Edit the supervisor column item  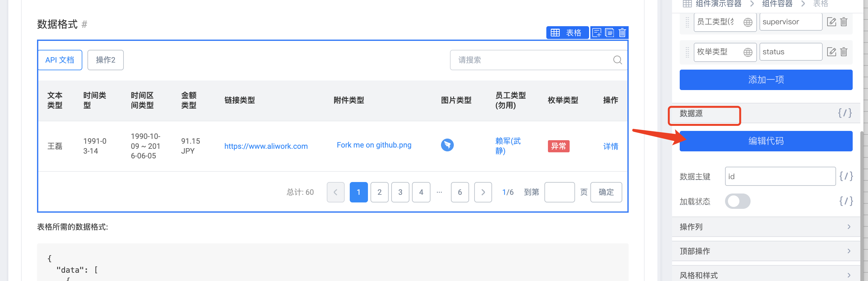831,22
